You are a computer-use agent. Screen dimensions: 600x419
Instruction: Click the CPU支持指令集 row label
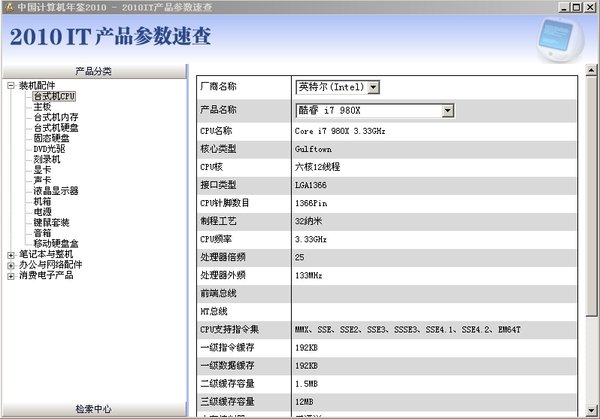click(x=230, y=329)
